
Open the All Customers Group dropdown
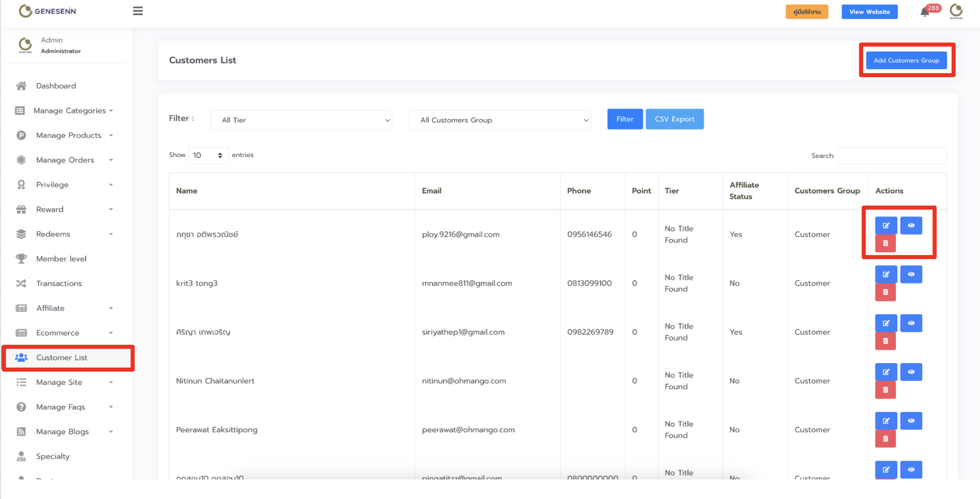tap(499, 120)
